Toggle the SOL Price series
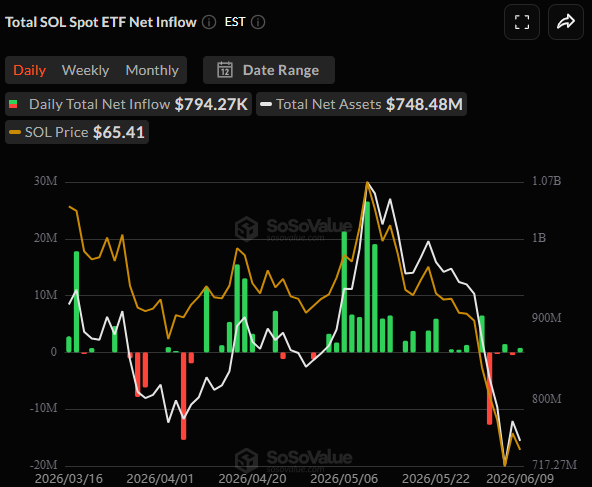This screenshot has width=592, height=487. pyautogui.click(x=77, y=132)
